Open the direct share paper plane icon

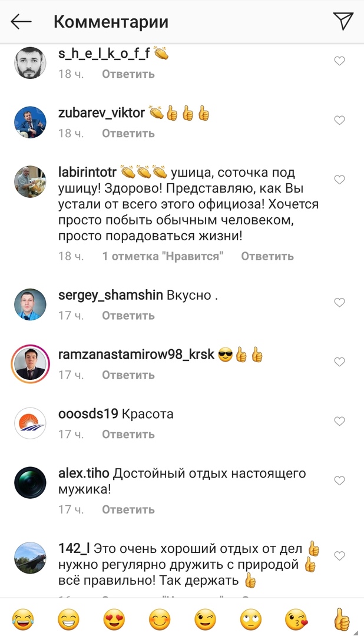point(343,21)
